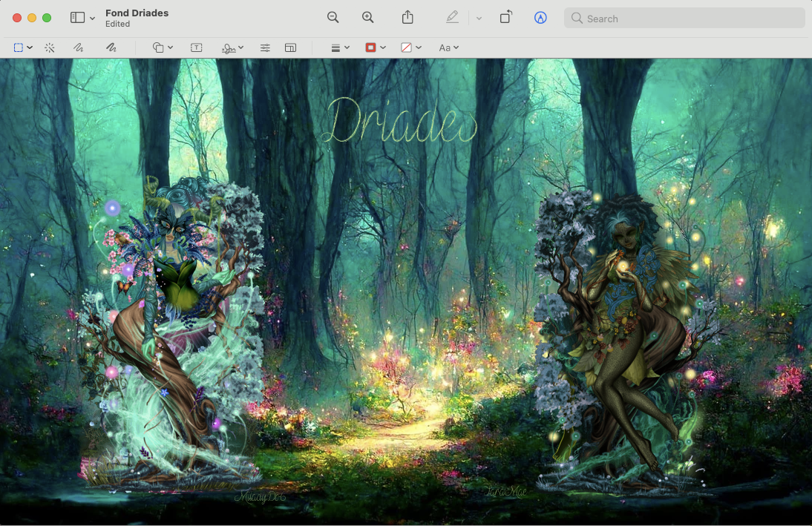The image size is (812, 526).
Task: Expand the Shape Style line thickness dropdown
Action: pos(340,47)
